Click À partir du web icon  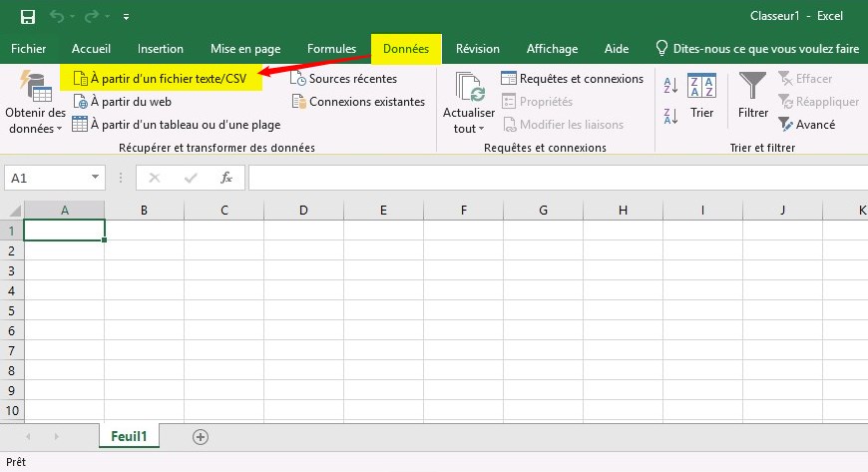[x=80, y=102]
